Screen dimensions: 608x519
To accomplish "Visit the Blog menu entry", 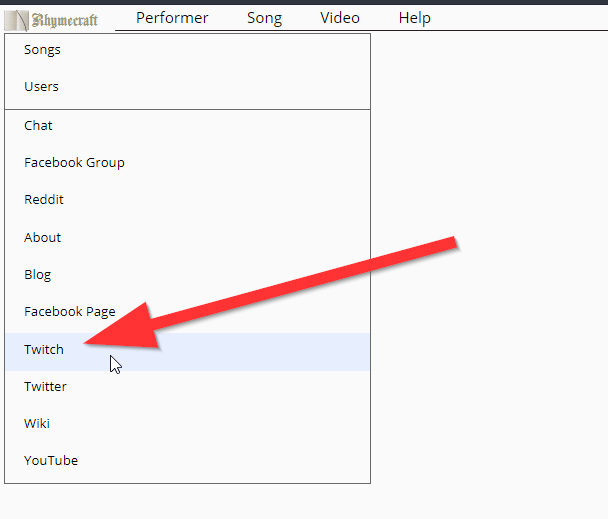I will [x=37, y=275].
